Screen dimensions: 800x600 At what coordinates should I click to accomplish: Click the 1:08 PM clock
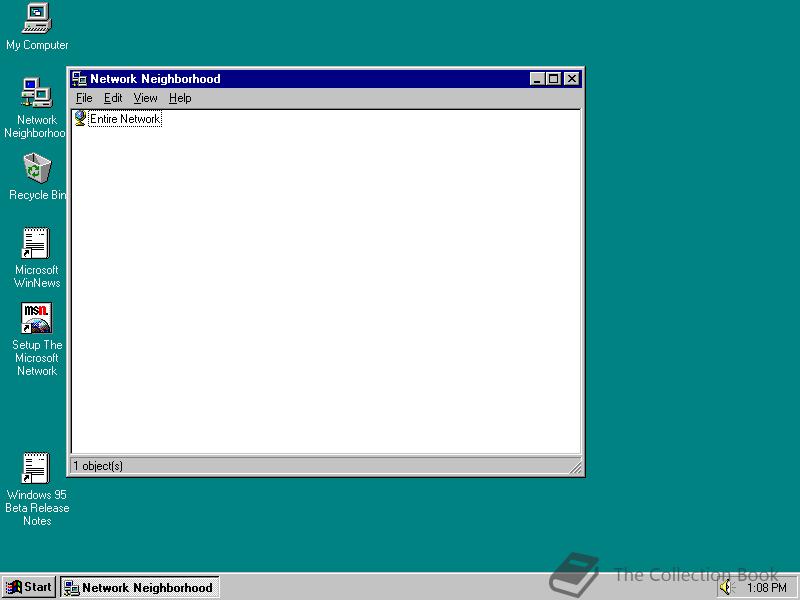pyautogui.click(x=767, y=588)
